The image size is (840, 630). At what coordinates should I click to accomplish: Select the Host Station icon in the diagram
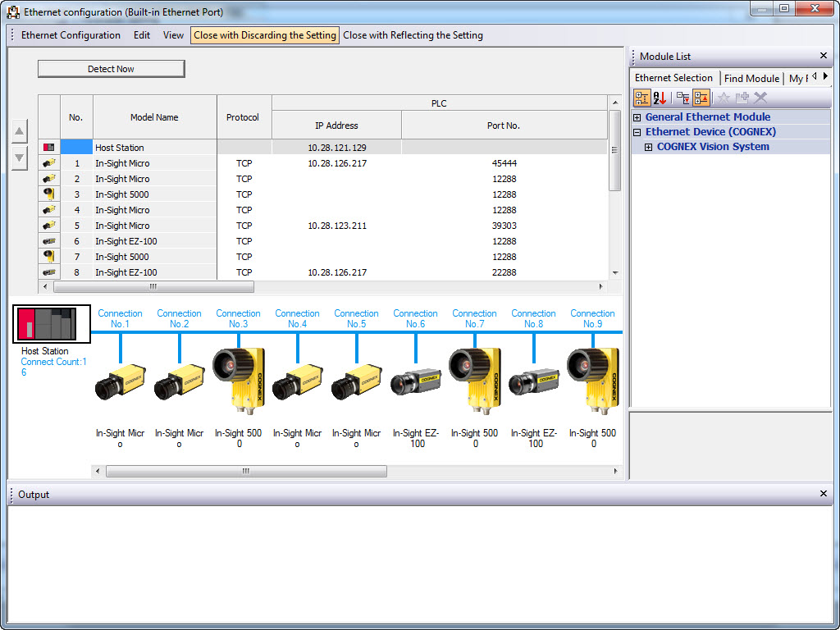[x=51, y=325]
